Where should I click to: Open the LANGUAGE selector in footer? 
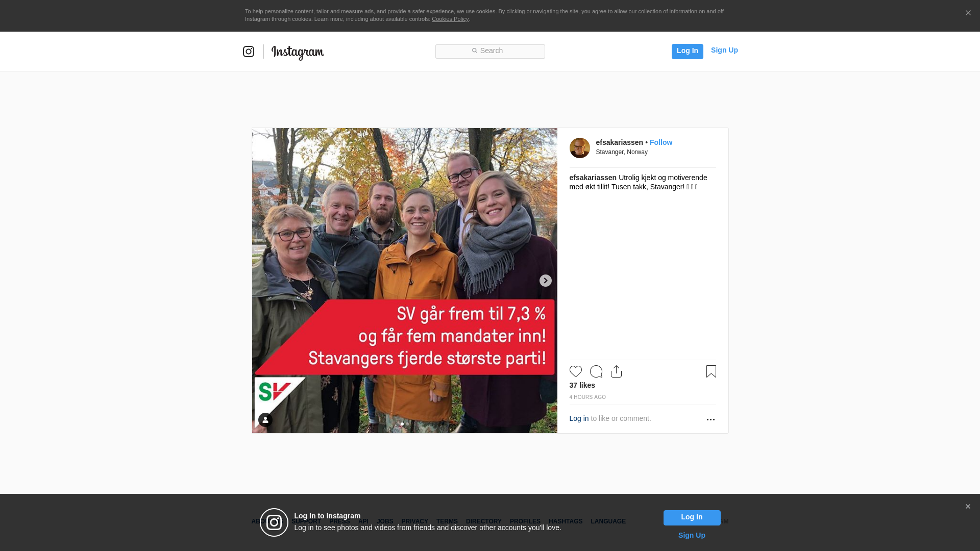click(x=608, y=521)
